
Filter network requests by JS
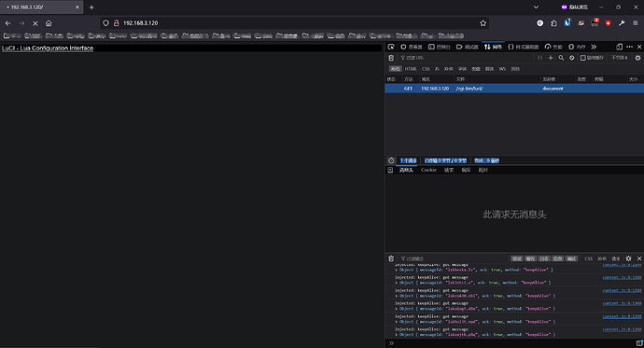[437, 69]
